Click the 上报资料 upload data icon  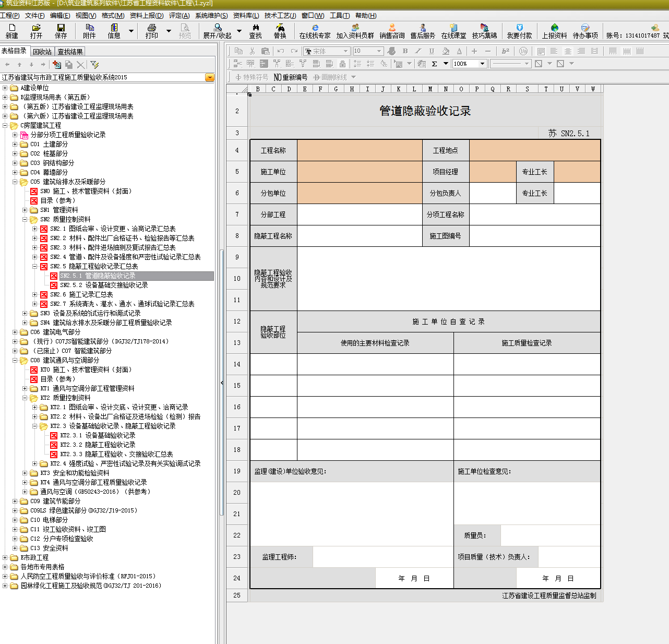tap(554, 31)
